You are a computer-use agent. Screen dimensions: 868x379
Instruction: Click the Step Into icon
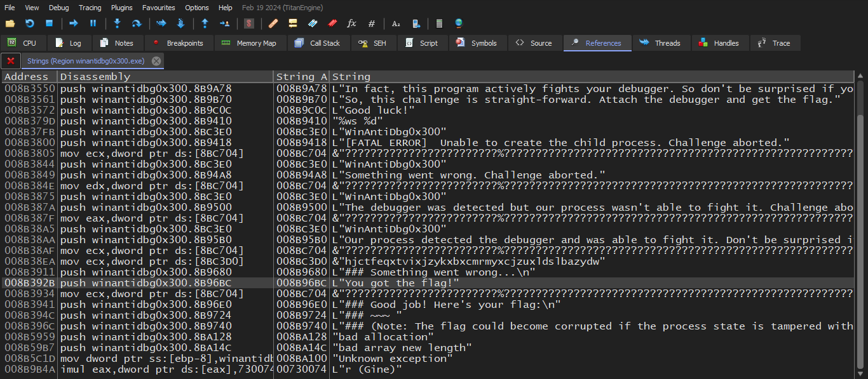point(117,23)
